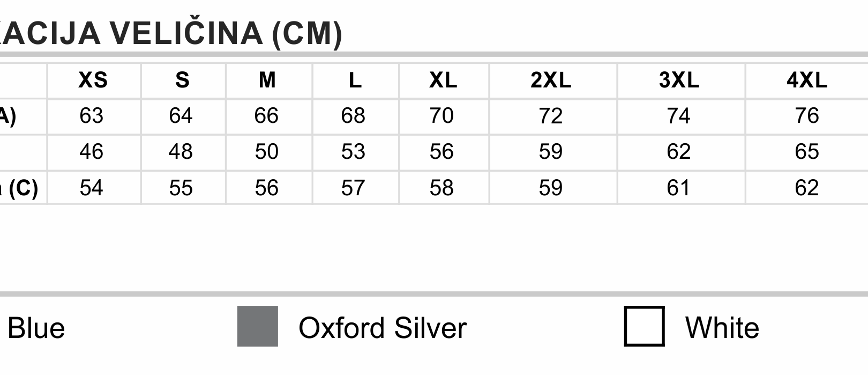Click the 65 value in 4XL column
Image resolution: width=868 pixels, height=375 pixels.
tap(807, 152)
